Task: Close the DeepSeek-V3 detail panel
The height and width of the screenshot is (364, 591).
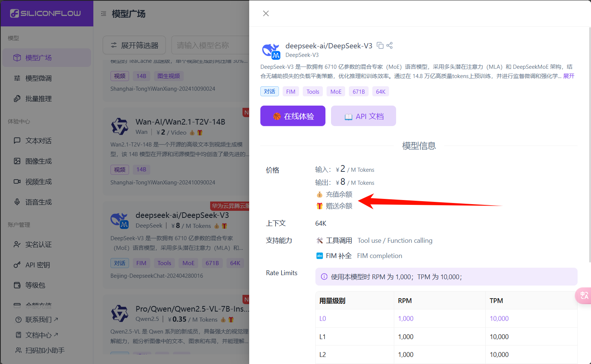Action: click(266, 13)
